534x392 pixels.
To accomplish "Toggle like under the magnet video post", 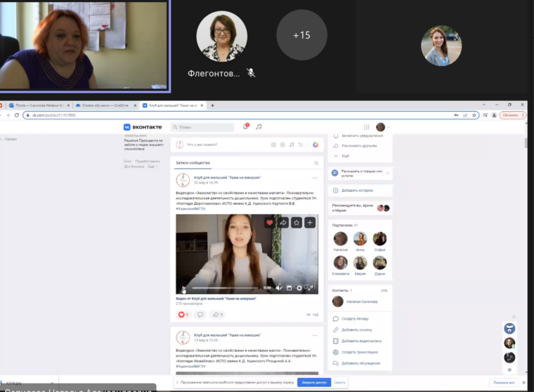I will pos(183,315).
